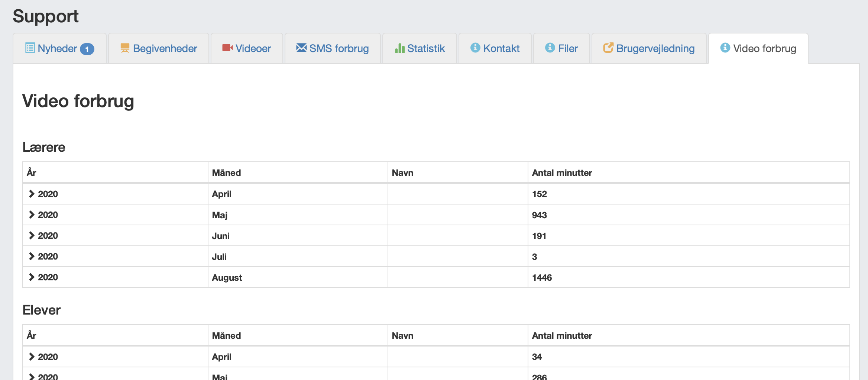Viewport: 868px width, 380px height.
Task: Click minutes value 943
Action: (x=539, y=215)
